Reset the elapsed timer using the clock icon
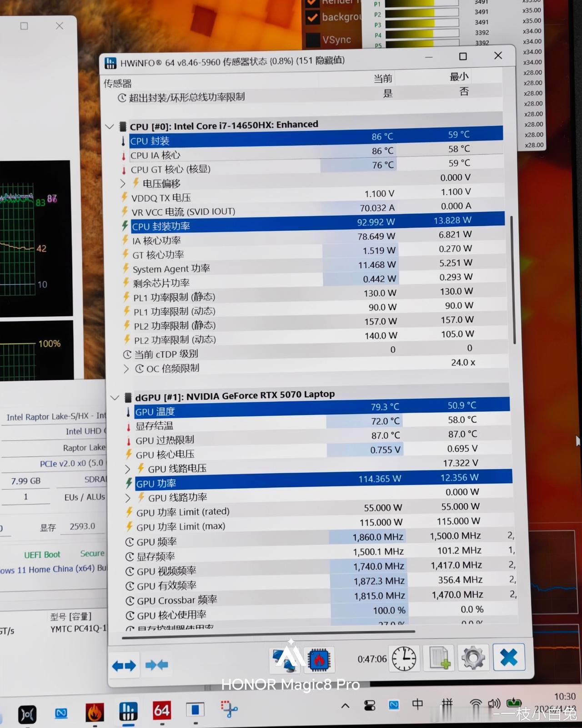The width and height of the screenshot is (582, 728). point(404,658)
